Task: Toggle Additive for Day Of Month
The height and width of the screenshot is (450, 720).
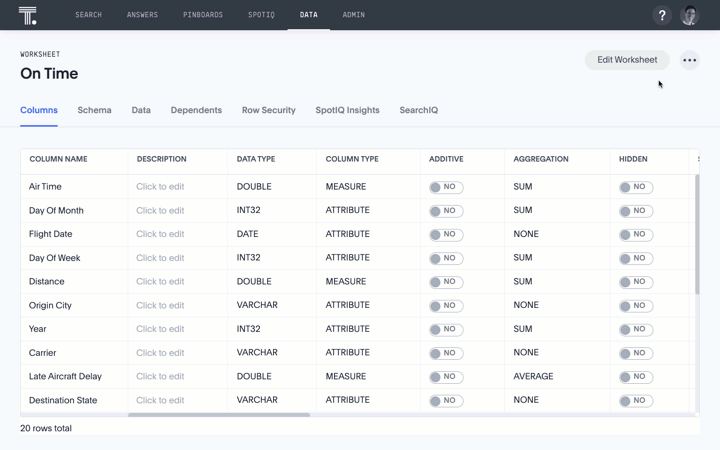Action: [446, 211]
